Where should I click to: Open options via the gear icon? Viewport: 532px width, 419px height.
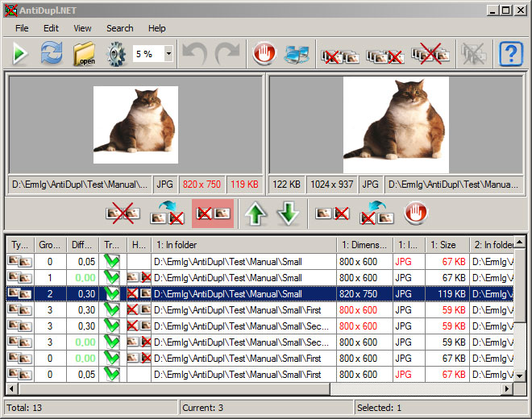[x=116, y=54]
